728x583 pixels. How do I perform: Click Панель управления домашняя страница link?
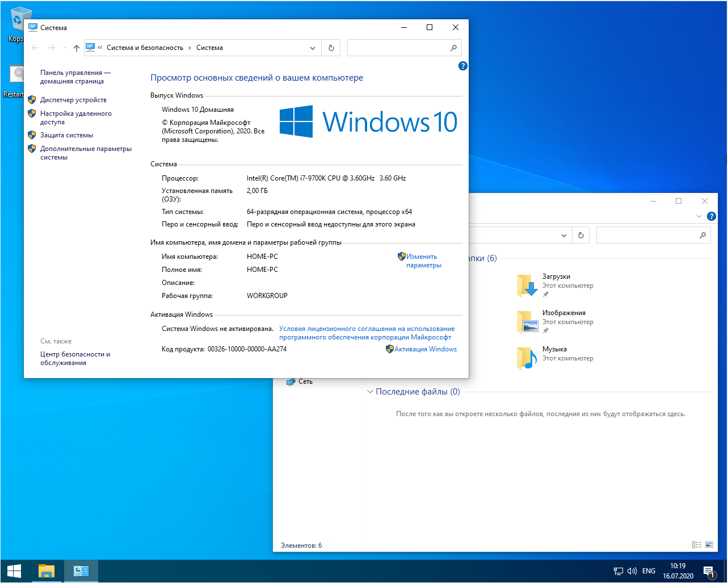pos(75,77)
